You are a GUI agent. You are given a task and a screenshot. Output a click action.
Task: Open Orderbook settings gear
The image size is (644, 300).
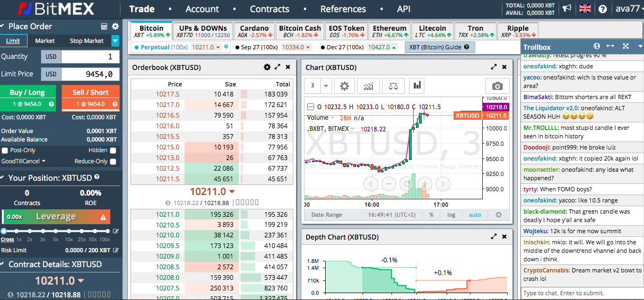[x=267, y=67]
